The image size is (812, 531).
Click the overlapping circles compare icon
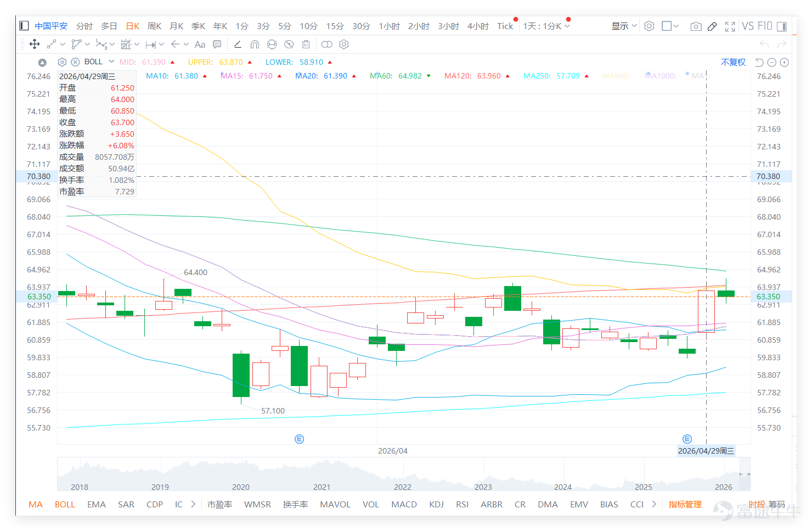[x=326, y=44]
